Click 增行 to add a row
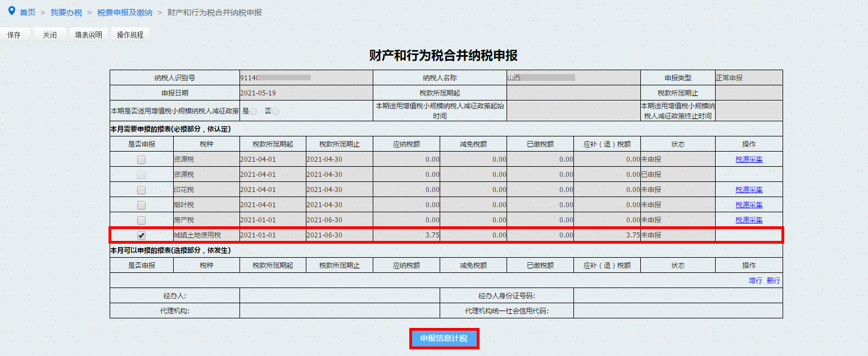Viewport: 868px width, 356px height. click(756, 280)
